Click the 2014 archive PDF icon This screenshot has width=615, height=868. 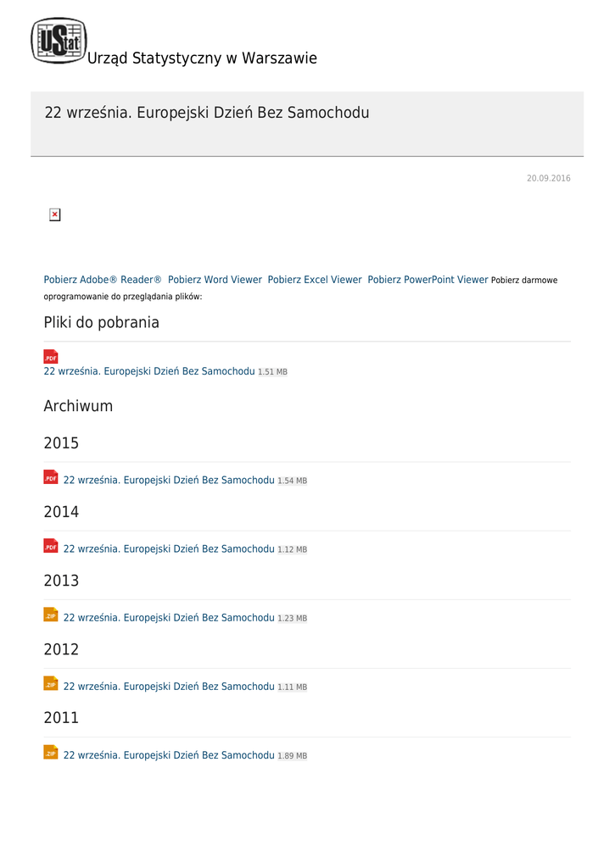pos(51,547)
